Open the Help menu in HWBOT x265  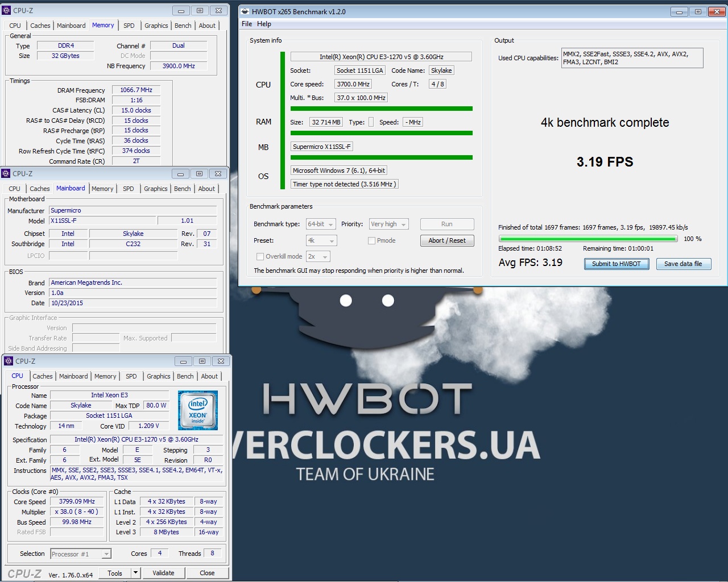(x=264, y=24)
